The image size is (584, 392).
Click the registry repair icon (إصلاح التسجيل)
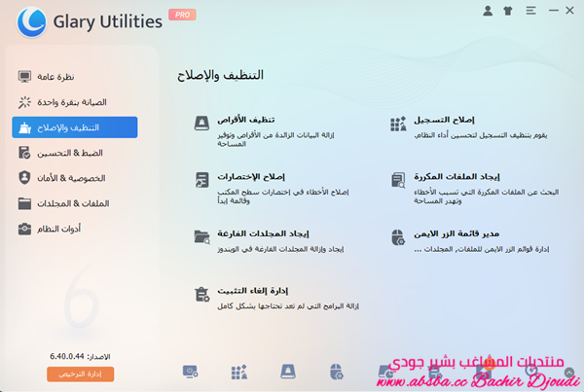click(397, 124)
